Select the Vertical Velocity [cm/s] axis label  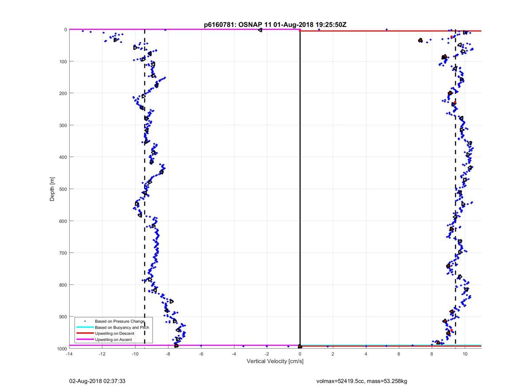pyautogui.click(x=275, y=361)
